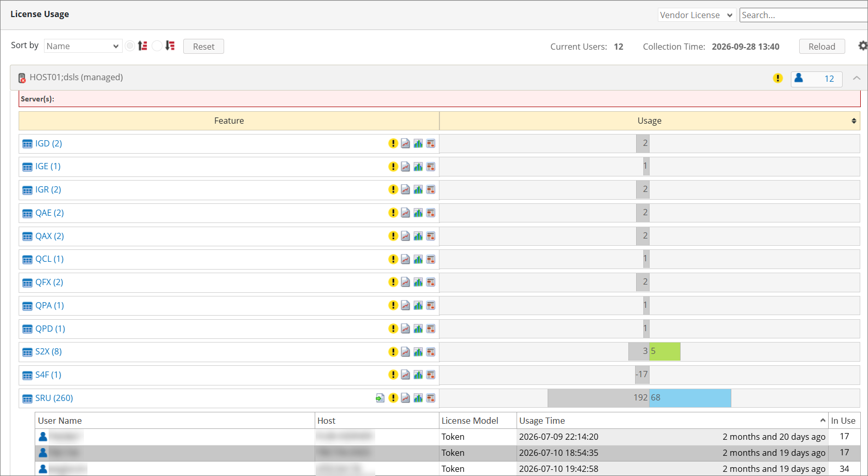Open the QAX (2) feature link
Image resolution: width=868 pixels, height=476 pixels.
point(50,236)
